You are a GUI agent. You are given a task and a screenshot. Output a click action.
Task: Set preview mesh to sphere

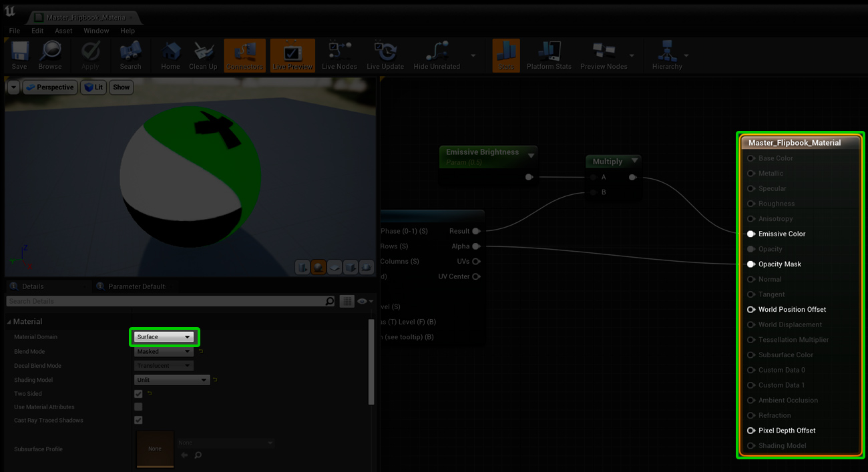(x=318, y=268)
